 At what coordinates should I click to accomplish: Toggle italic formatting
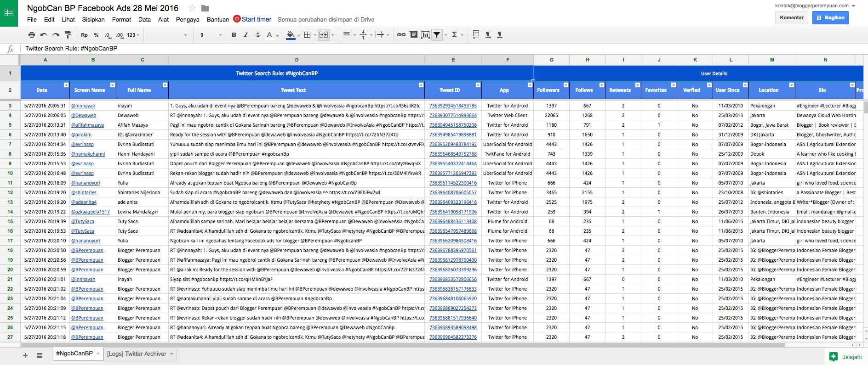(246, 35)
